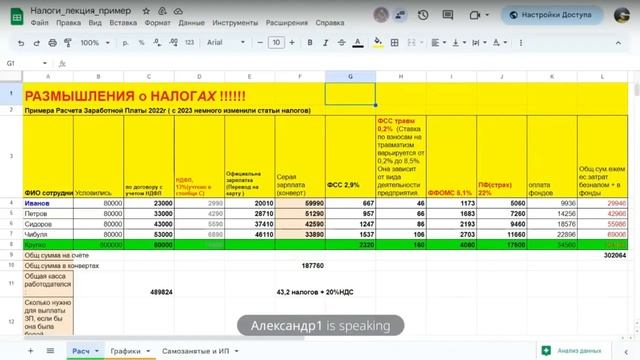Print the spreadsheet
This screenshot has width=640, height=360.
[52, 43]
